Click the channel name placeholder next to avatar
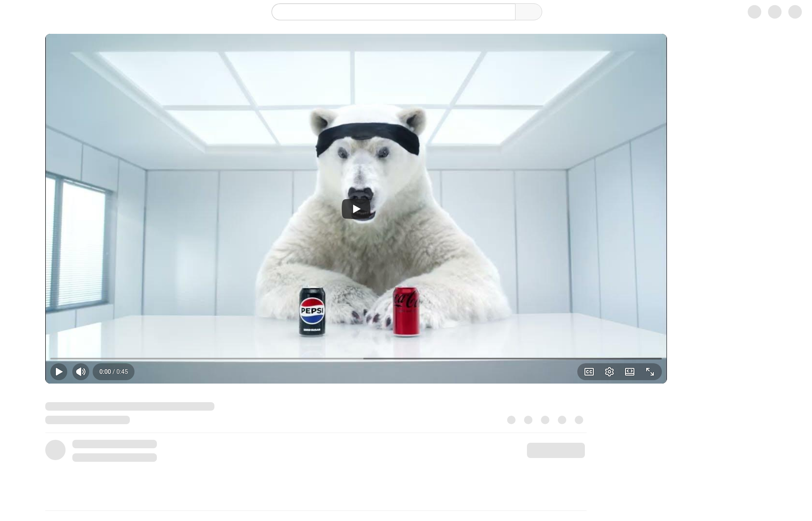Screen dimensions: 812x521 115,444
